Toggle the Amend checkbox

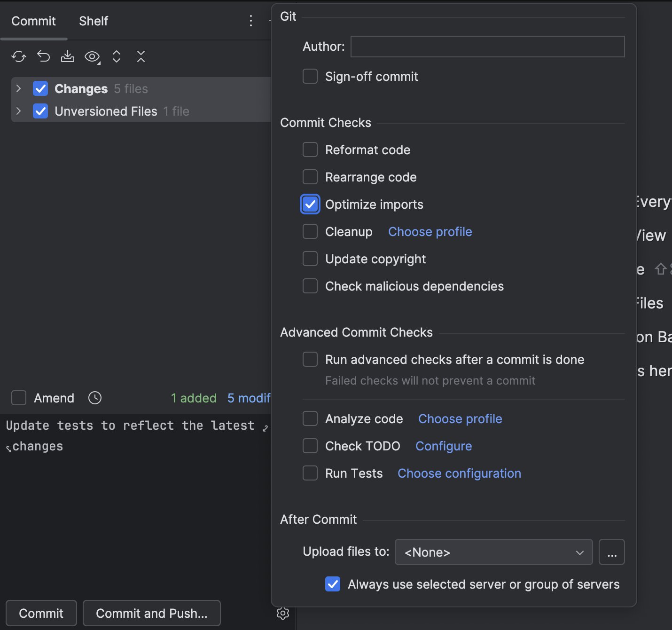coord(18,398)
